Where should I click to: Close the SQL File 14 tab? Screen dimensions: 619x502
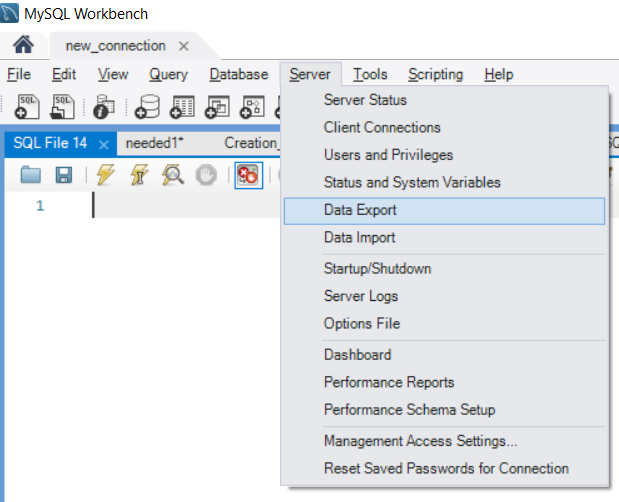click(104, 145)
